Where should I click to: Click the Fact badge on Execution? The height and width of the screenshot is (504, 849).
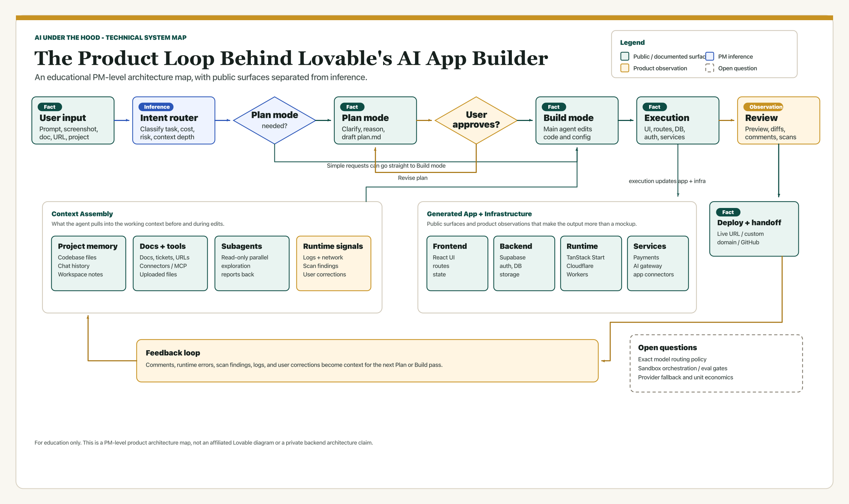(x=654, y=107)
